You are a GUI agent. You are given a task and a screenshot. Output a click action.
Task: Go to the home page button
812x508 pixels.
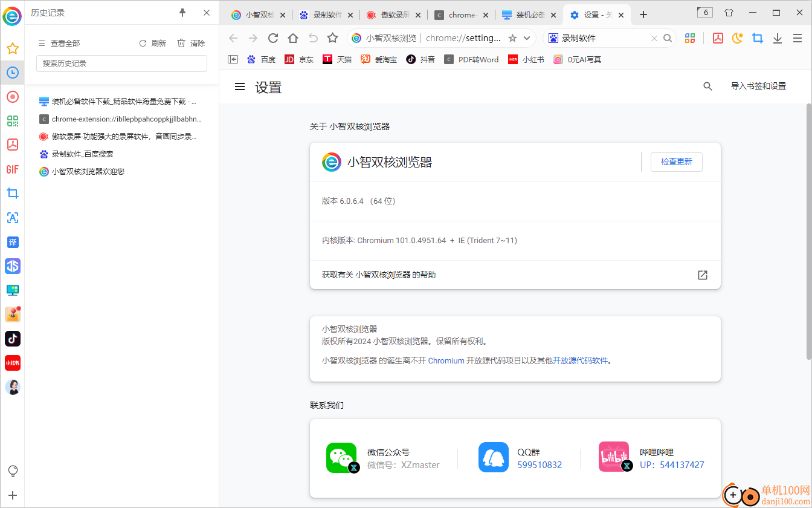click(x=293, y=38)
